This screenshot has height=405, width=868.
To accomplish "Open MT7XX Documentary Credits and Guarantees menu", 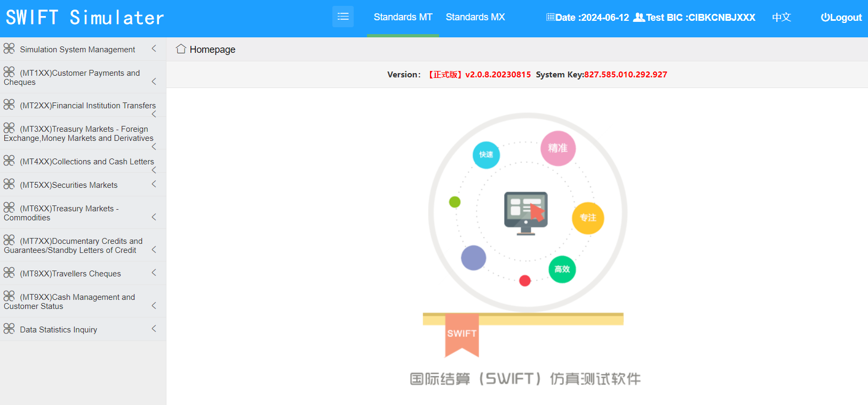I will coord(83,245).
